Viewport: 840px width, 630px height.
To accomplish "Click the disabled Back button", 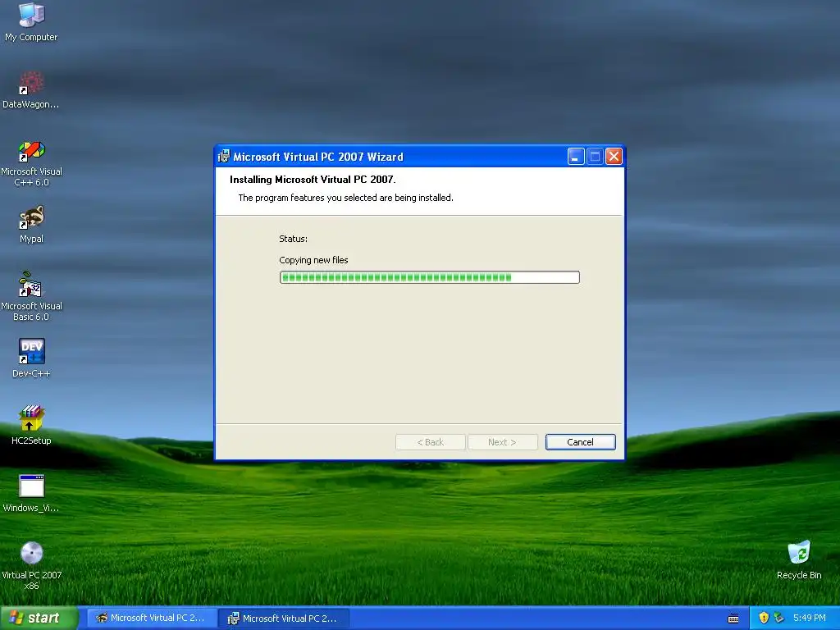I will pos(430,442).
